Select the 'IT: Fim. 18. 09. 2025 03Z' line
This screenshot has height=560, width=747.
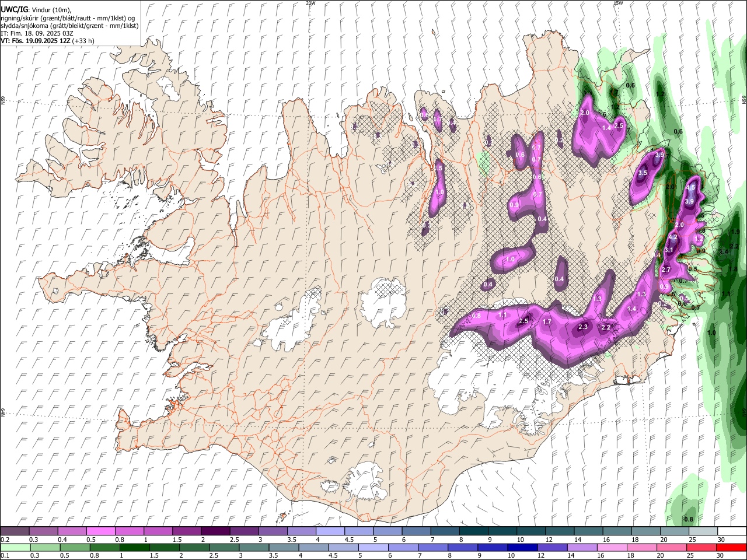(37, 33)
